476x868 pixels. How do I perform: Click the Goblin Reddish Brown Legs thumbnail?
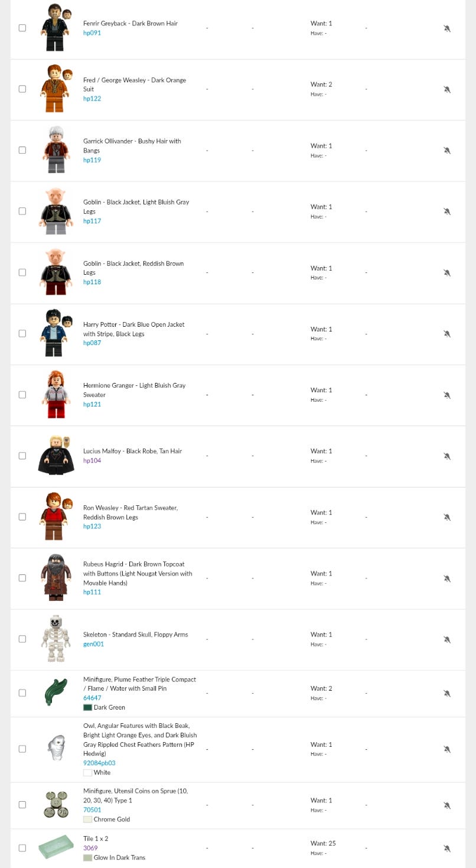(x=56, y=272)
